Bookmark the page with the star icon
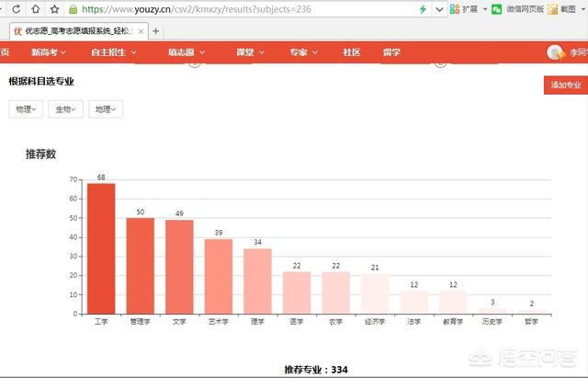Viewport: 588px width, 378px height. pos(54,9)
